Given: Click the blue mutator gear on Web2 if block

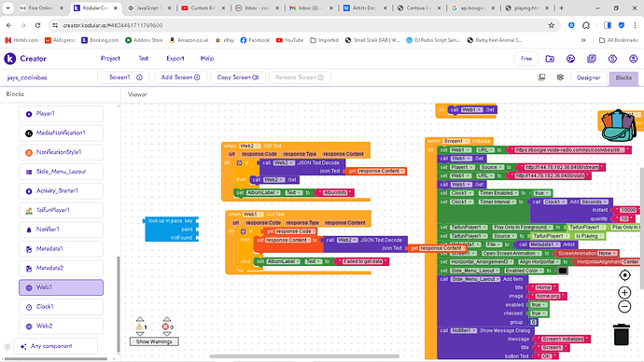Looking at the screenshot, I should point(239,163).
